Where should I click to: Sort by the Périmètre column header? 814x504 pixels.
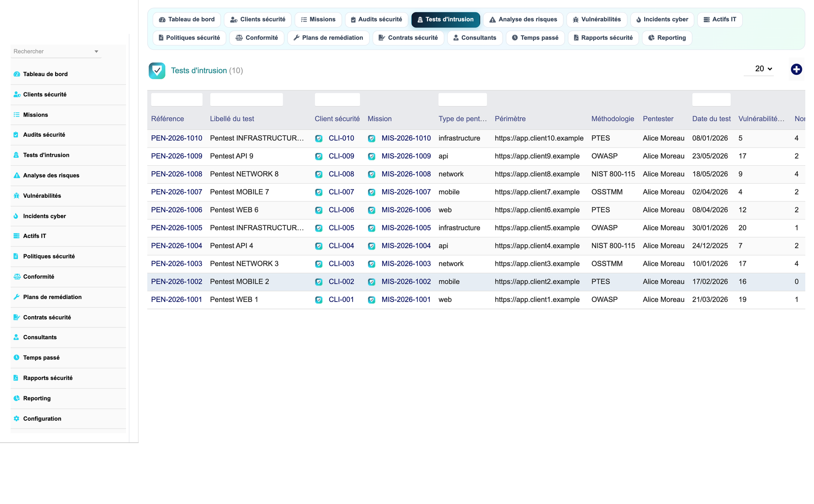[x=510, y=119]
